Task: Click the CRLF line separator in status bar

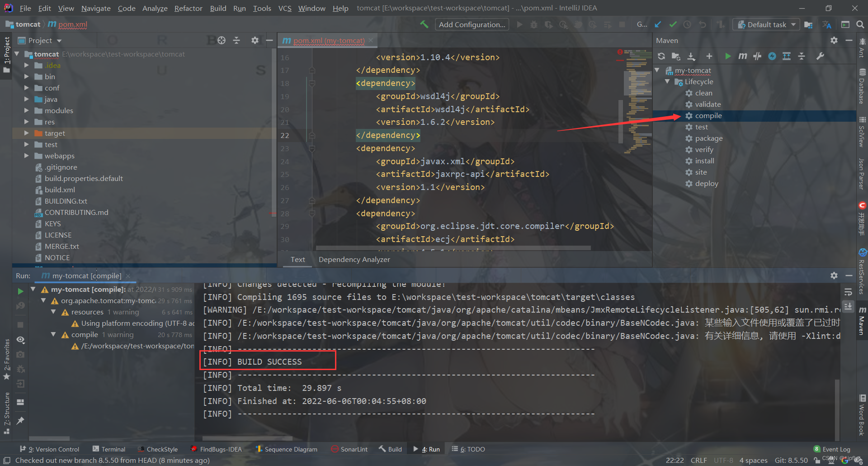Action: (x=698, y=460)
